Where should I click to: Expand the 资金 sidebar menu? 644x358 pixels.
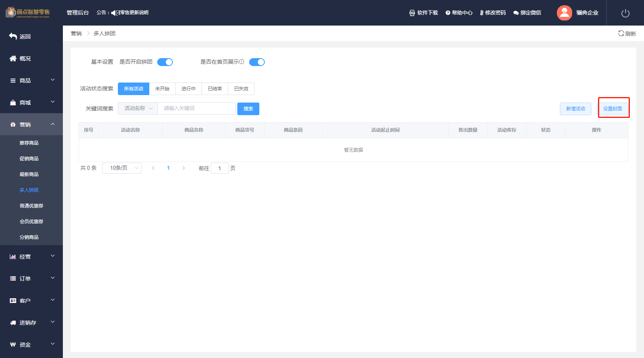click(53, 344)
